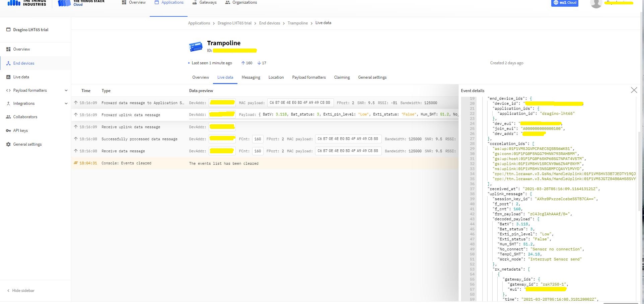Click the End devices icon in sidebar
Image resolution: width=644 pixels, height=304 pixels.
pos(8,63)
